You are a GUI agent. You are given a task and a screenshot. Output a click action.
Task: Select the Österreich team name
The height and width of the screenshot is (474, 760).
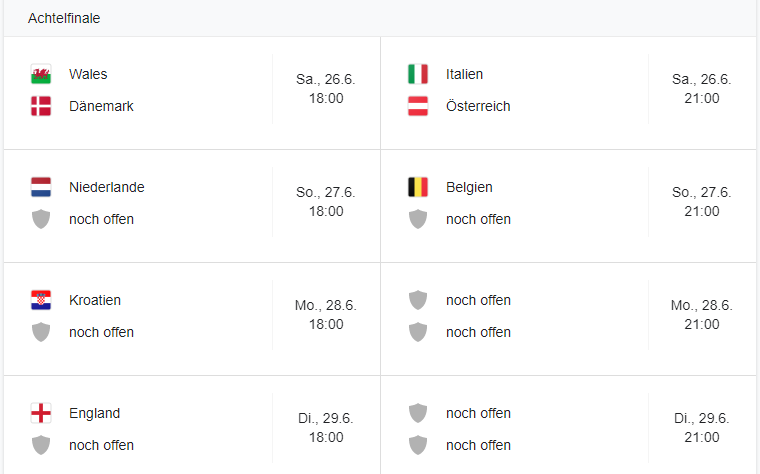[478, 106]
